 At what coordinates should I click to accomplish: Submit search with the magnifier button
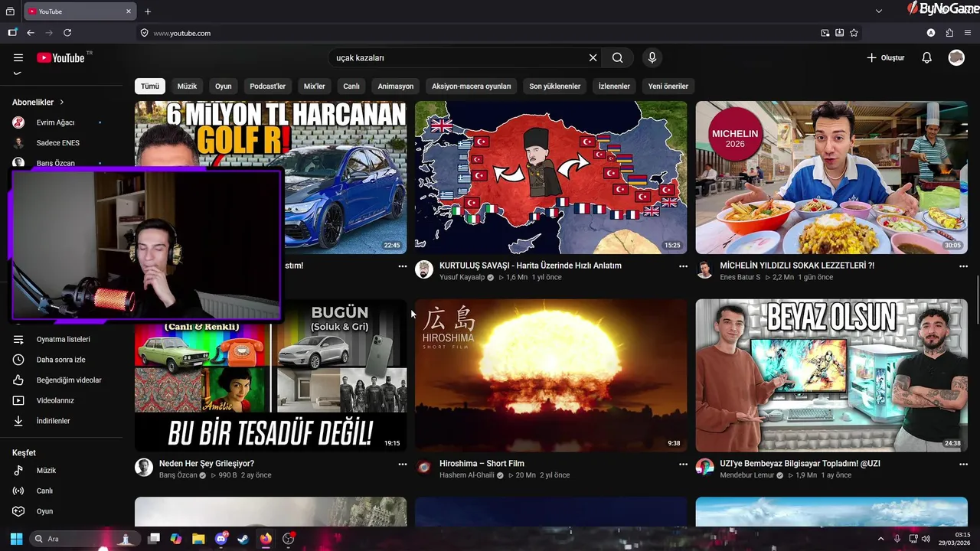(x=617, y=57)
